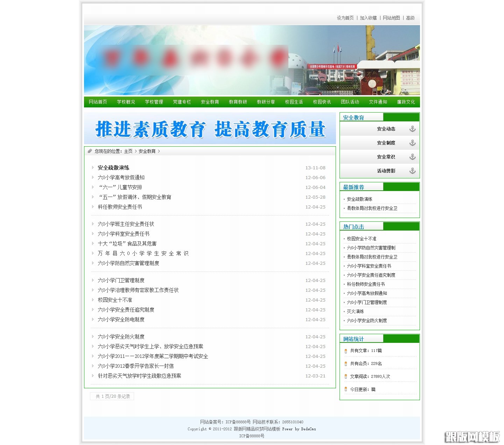Open the 学校概况 navigation item

pos(126,102)
